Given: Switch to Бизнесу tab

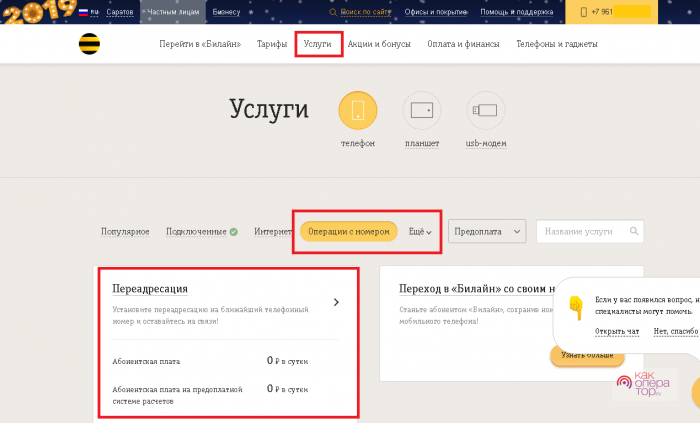Looking at the screenshot, I should tap(226, 12).
